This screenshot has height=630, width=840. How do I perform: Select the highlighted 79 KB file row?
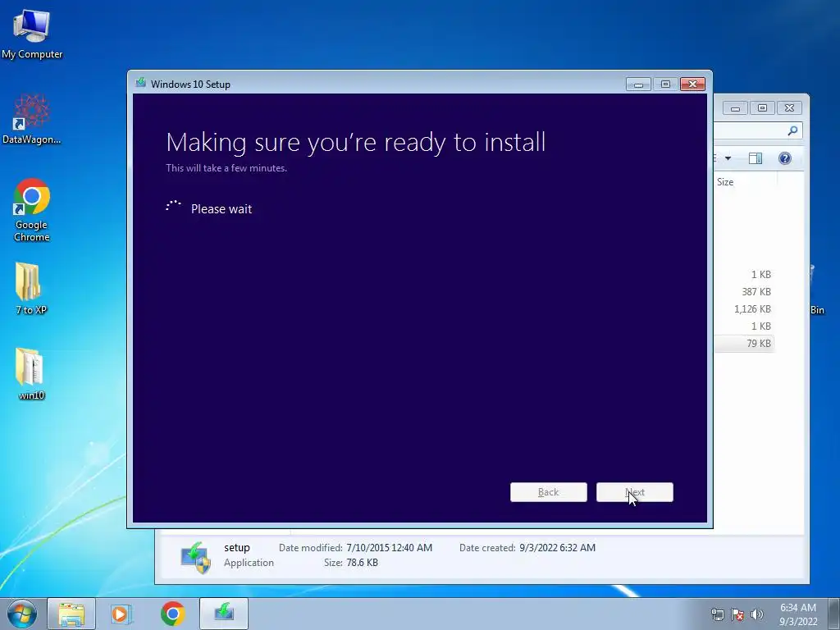pyautogui.click(x=744, y=344)
